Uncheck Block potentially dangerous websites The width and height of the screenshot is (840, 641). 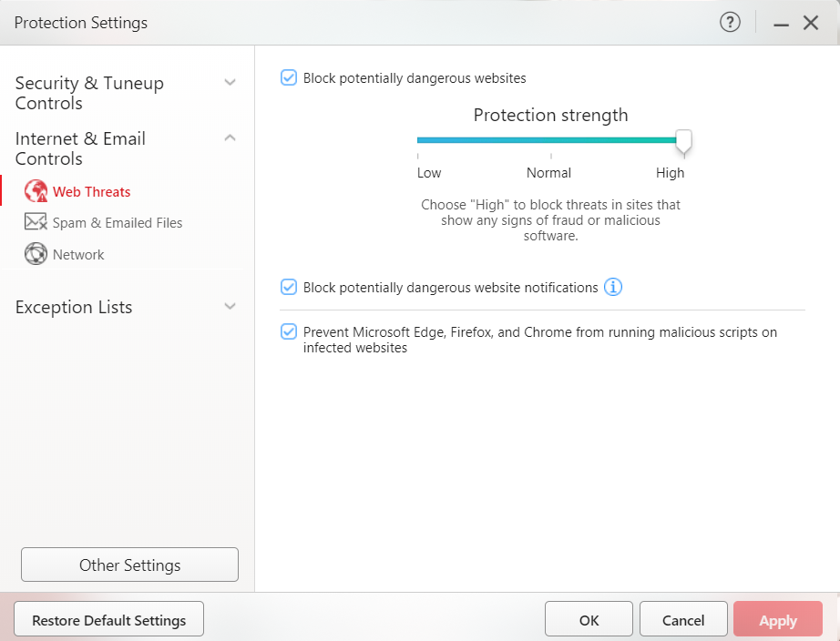tap(289, 78)
